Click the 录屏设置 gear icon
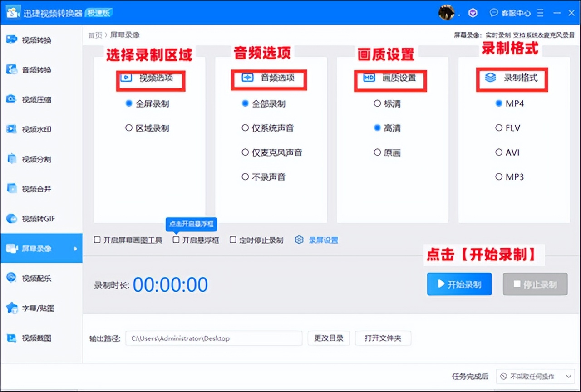Screen dimensions: 581x392 coord(299,240)
